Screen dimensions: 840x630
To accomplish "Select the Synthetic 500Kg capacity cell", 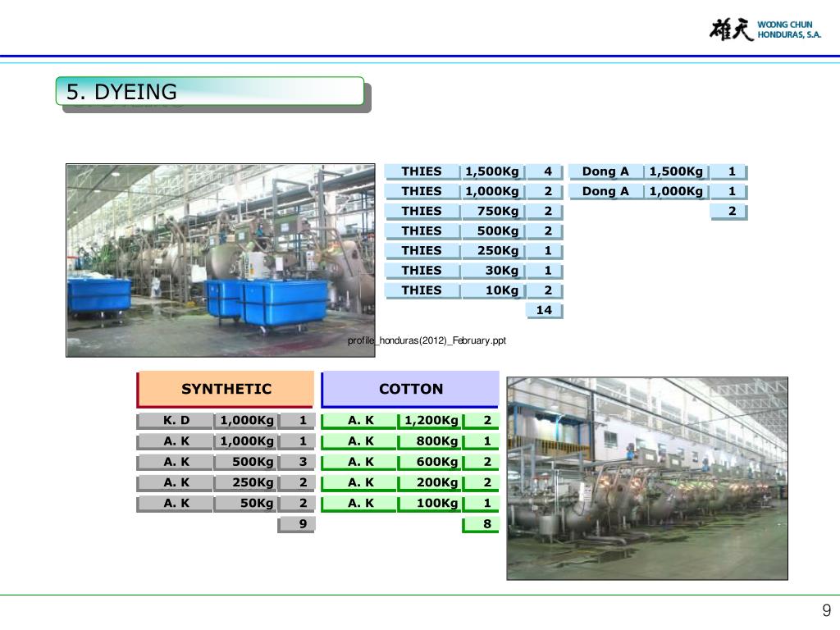I will pyautogui.click(x=245, y=462).
